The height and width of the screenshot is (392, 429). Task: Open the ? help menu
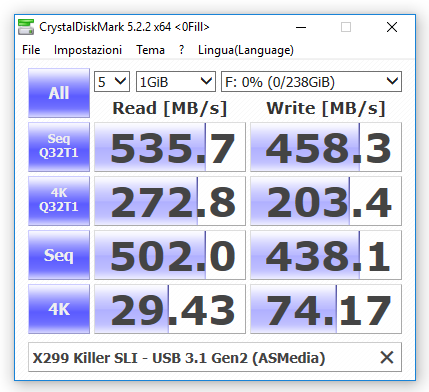[x=181, y=50]
